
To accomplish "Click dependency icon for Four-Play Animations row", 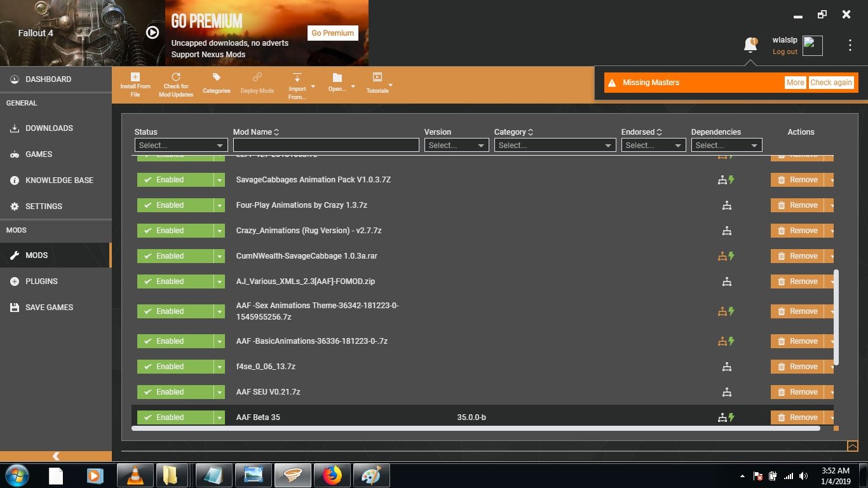I will click(x=727, y=205).
